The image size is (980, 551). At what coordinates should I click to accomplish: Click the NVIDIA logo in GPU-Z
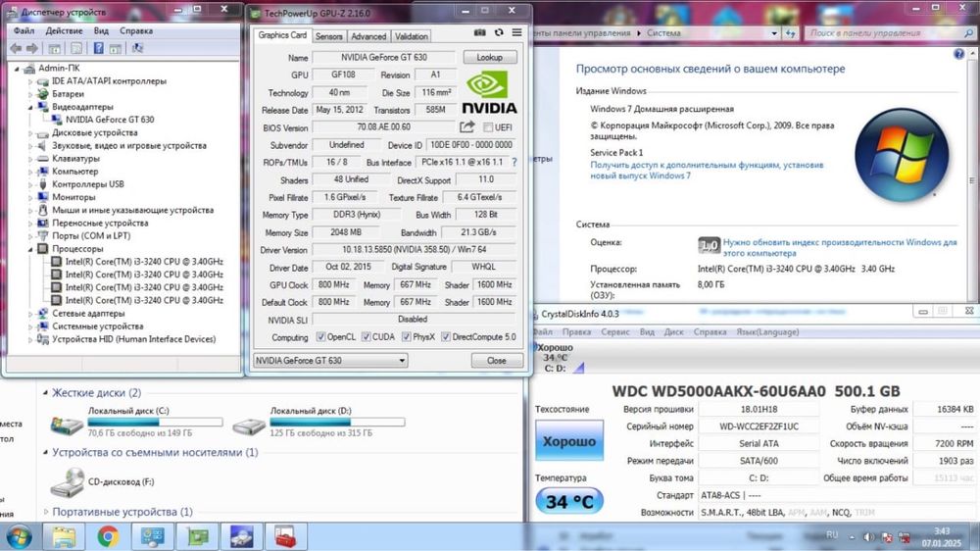click(x=489, y=92)
